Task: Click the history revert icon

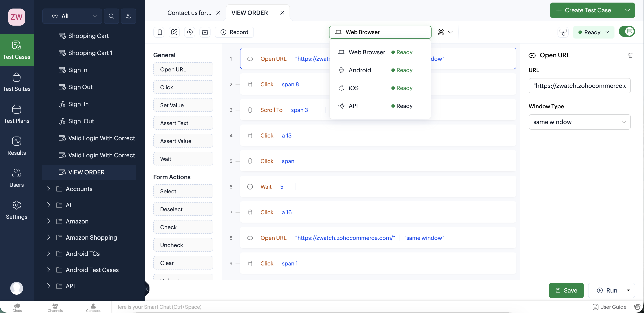Action: (189, 32)
